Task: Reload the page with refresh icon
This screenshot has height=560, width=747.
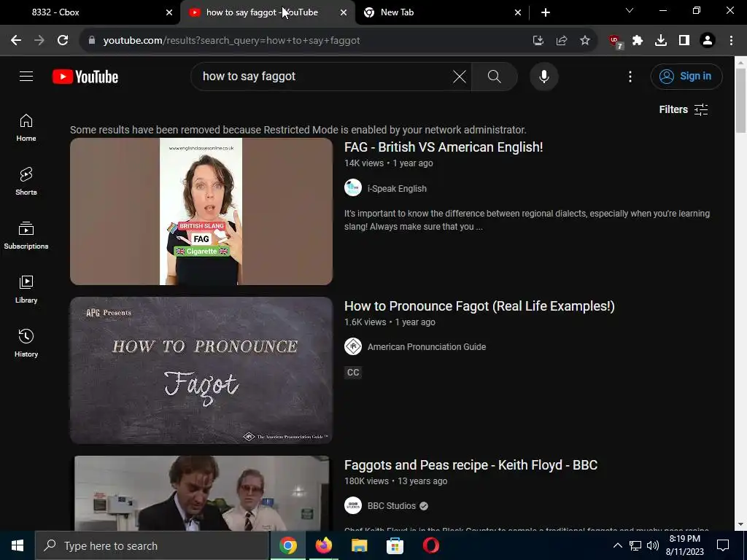Action: (x=63, y=41)
